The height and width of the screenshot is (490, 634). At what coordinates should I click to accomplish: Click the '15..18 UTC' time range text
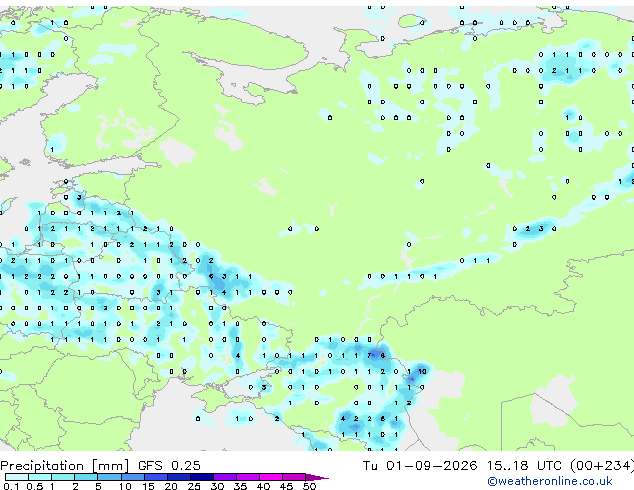[524, 466]
